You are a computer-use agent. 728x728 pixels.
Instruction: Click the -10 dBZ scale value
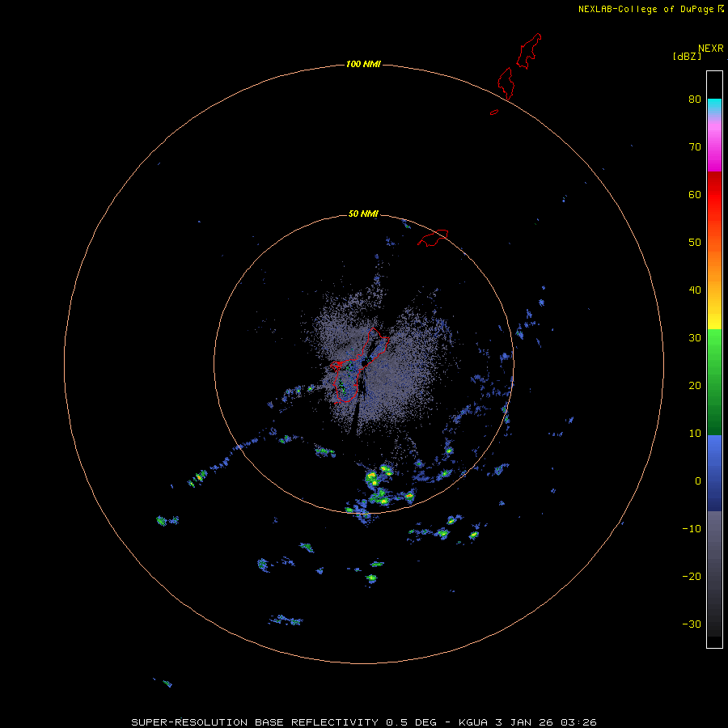pyautogui.click(x=692, y=528)
